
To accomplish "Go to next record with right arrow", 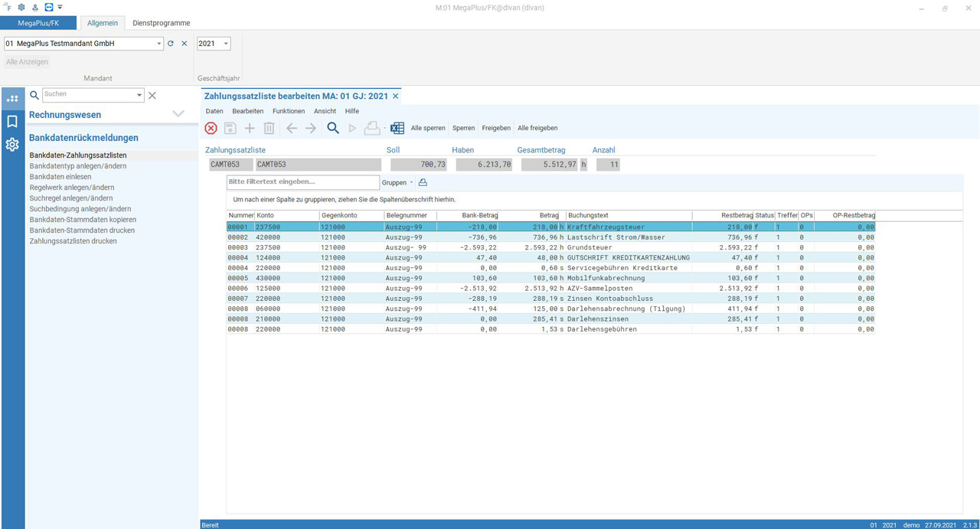I will pos(310,129).
